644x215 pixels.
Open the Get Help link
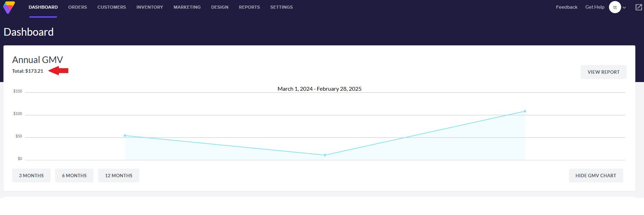point(594,7)
